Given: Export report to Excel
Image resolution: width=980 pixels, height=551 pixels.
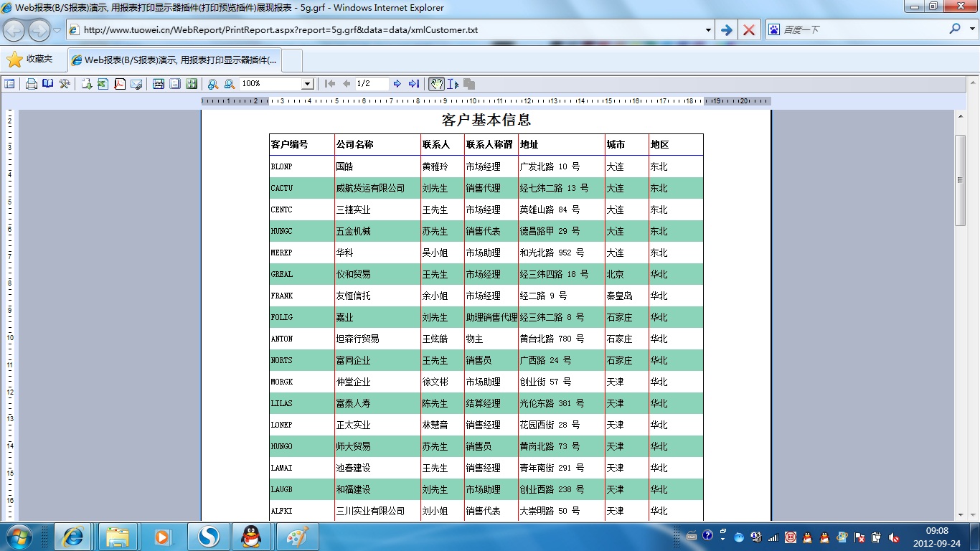Looking at the screenshot, I should (x=103, y=84).
